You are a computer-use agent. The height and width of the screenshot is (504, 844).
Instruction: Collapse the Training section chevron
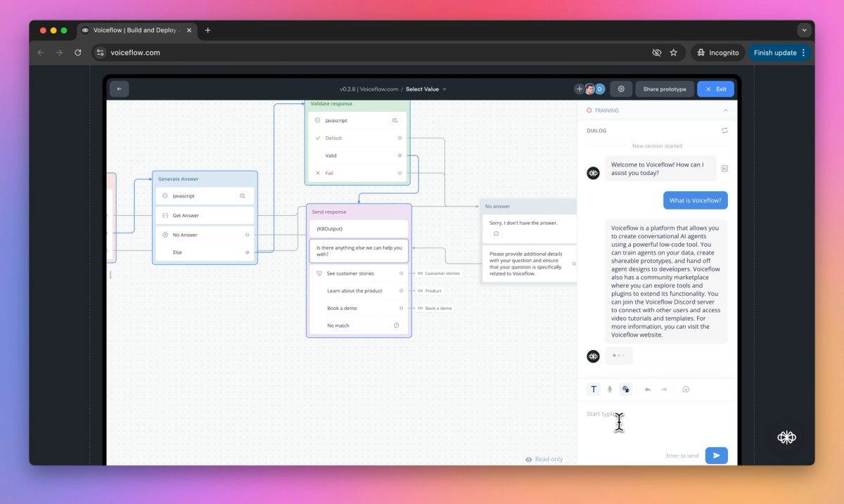pos(725,110)
